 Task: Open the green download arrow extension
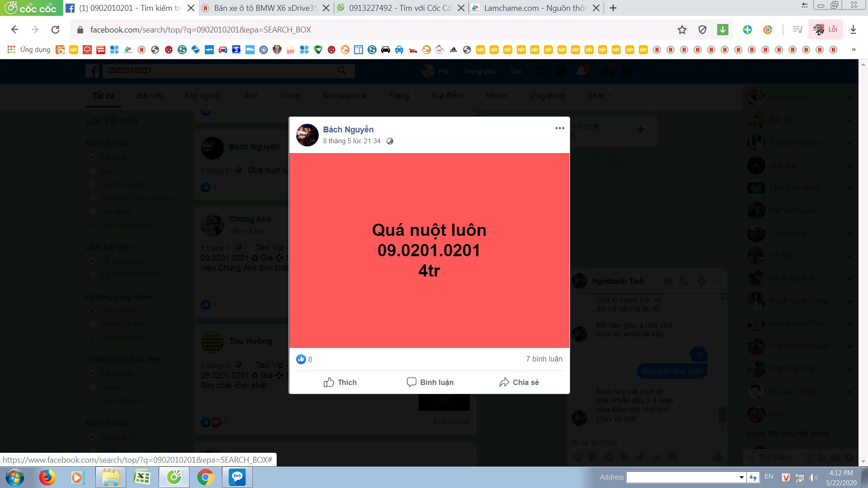tap(722, 30)
